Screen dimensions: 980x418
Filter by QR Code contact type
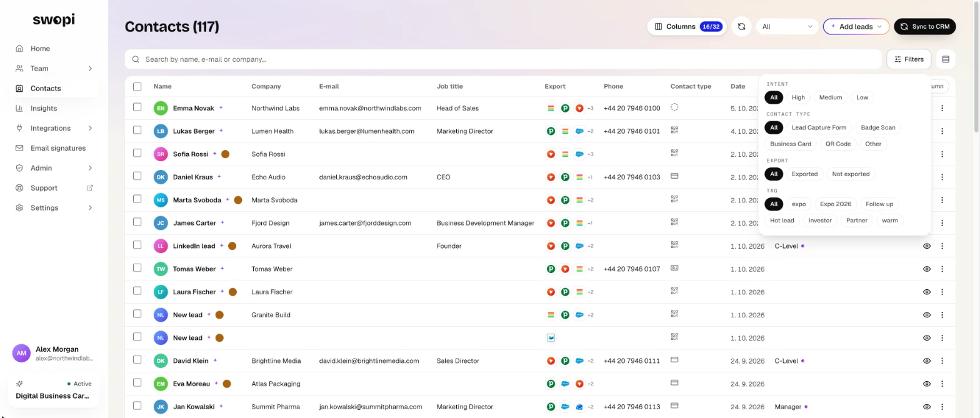click(x=838, y=144)
